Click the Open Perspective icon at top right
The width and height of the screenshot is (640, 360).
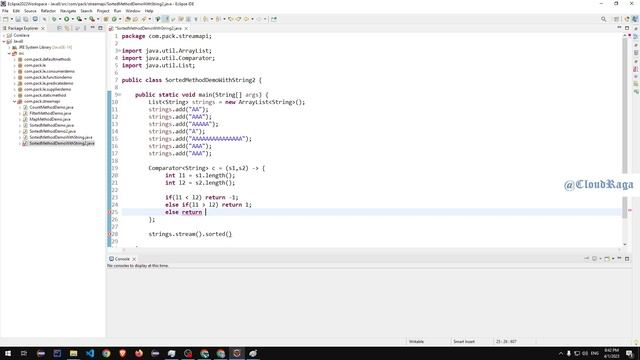[x=617, y=19]
